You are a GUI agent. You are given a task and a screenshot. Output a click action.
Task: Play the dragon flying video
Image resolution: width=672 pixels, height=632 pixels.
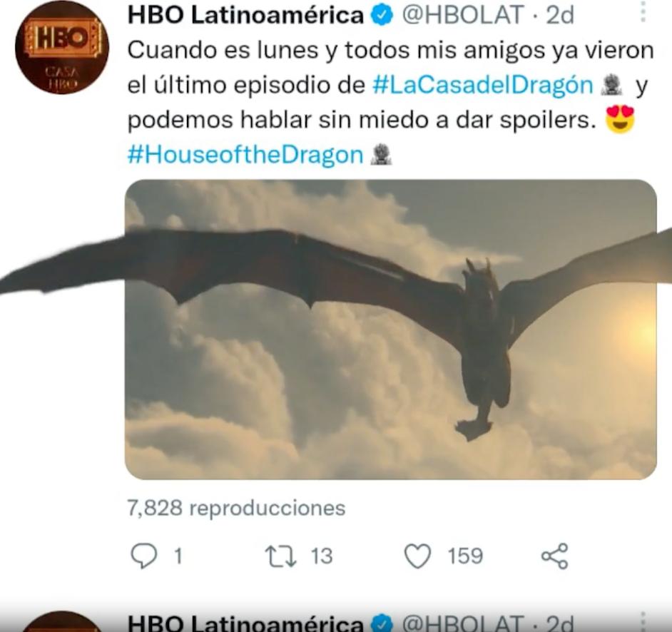[390, 329]
